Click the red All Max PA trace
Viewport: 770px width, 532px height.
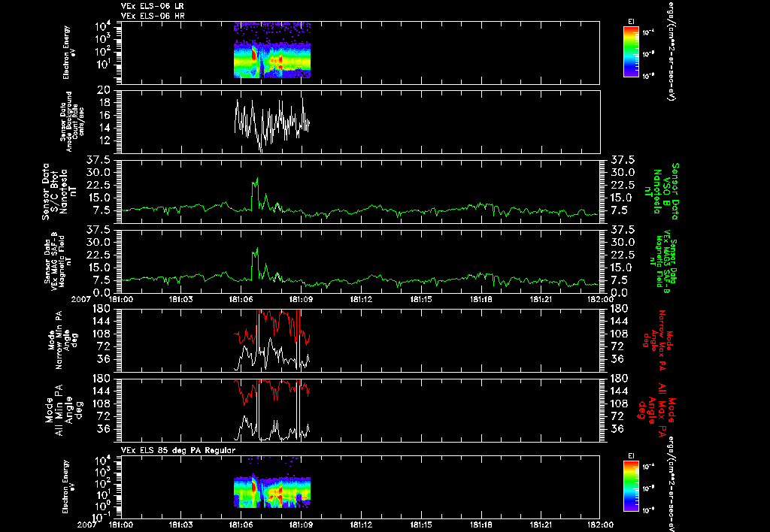tap(272, 391)
